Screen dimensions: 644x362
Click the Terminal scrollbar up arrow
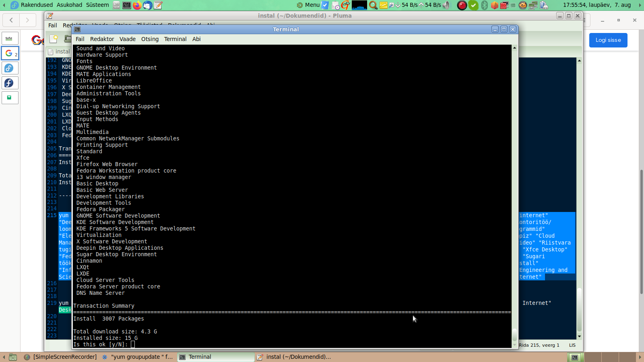[514, 48]
